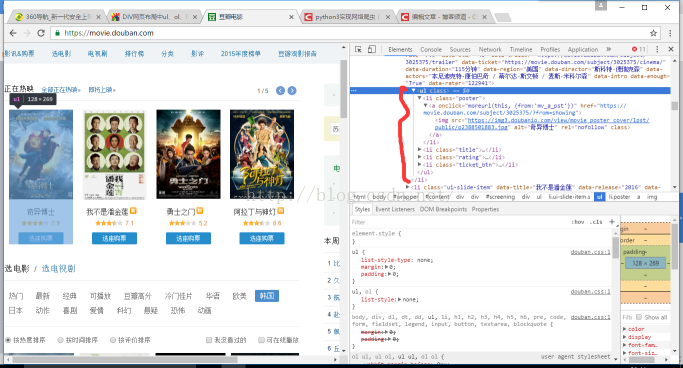Expand the li class="ticket_btn" node
This screenshot has width=683, height=368.
[419, 165]
